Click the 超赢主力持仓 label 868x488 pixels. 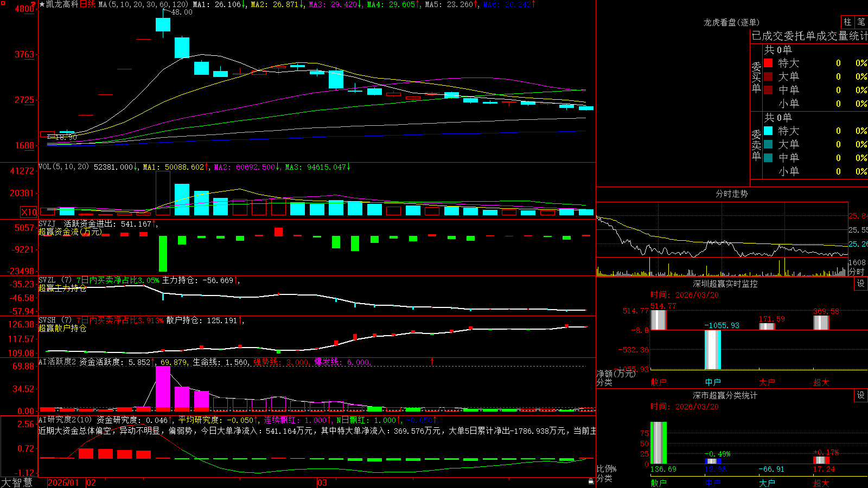tap(62, 288)
